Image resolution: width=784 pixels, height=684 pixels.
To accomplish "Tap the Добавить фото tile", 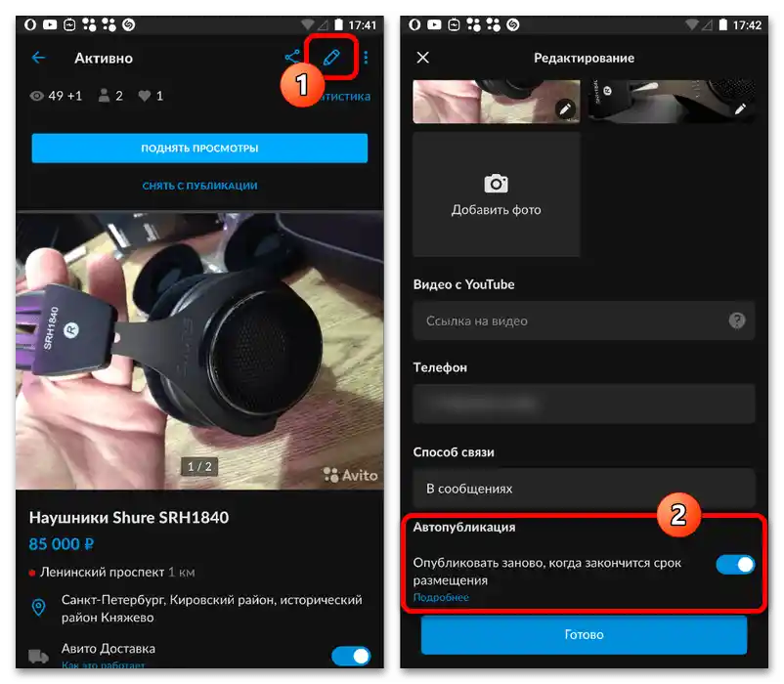I will pos(496,194).
